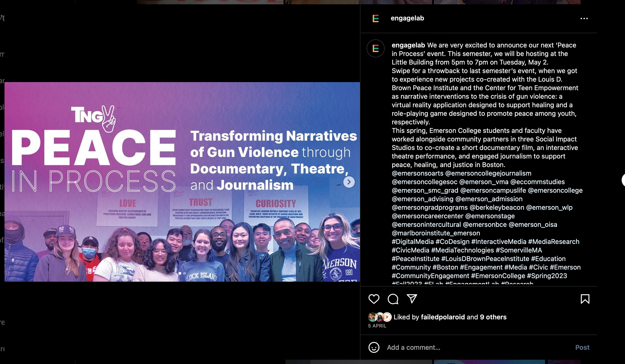Viewport: 625px width, 364px height.
Task: View the 9 others who liked
Action: click(493, 317)
